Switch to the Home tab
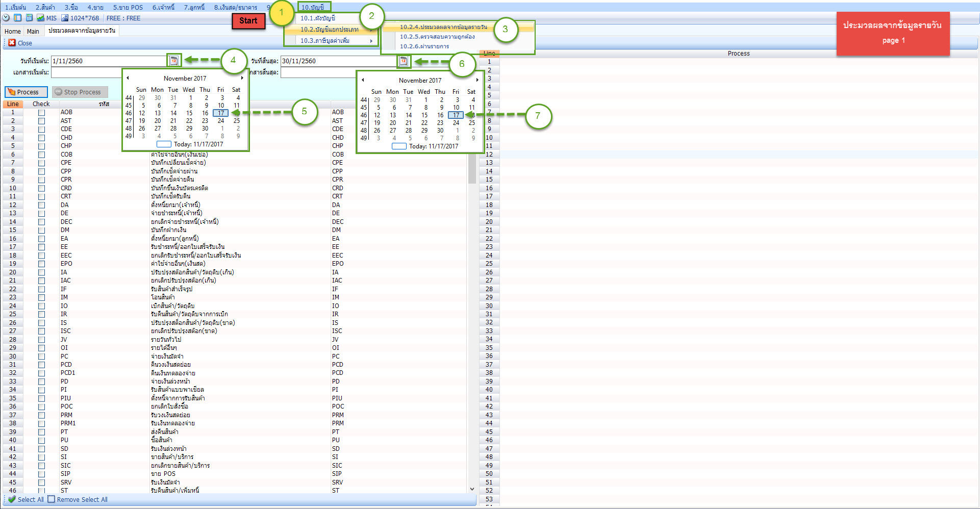 pyautogui.click(x=12, y=31)
